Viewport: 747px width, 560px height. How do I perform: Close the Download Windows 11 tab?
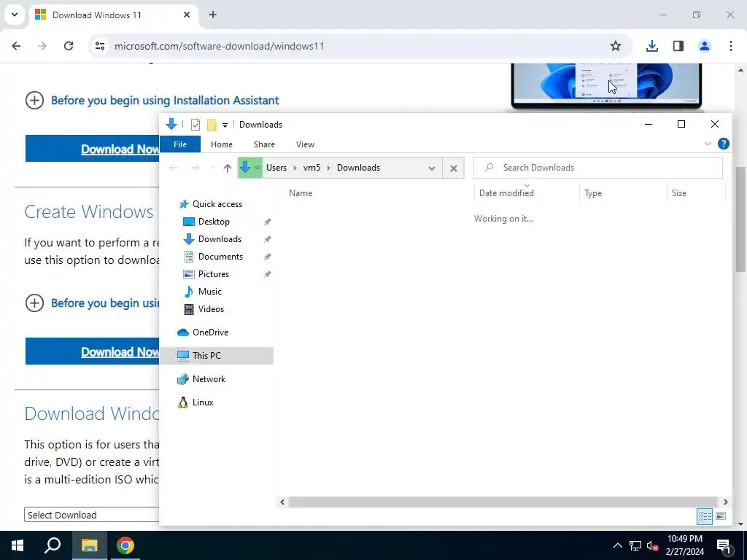click(187, 15)
